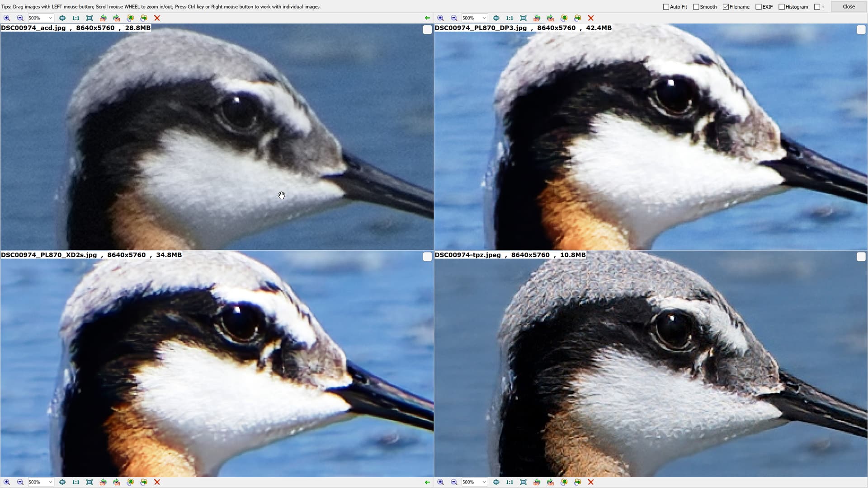This screenshot has height=488, width=868.
Task: Open the zoom dropdown for DSC00974_PL870_DP3.jpg
Action: [484, 18]
